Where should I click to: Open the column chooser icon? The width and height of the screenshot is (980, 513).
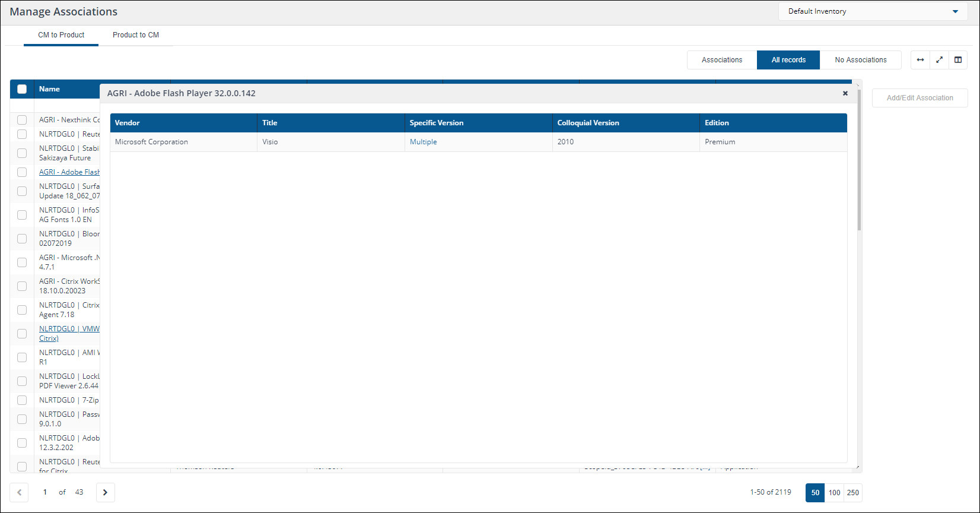[958, 60]
